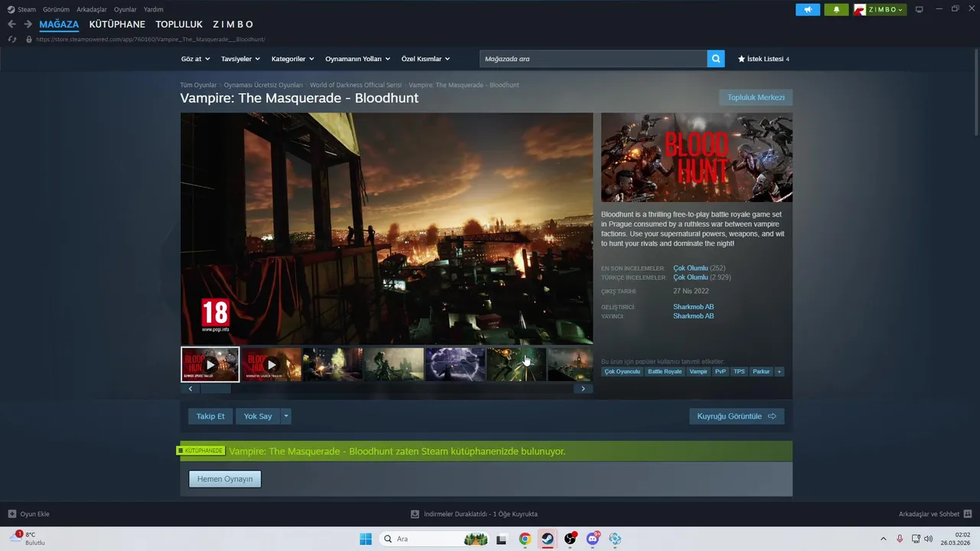This screenshot has height=551, width=980.
Task: Expand the Göz at dropdown
Action: point(195,59)
